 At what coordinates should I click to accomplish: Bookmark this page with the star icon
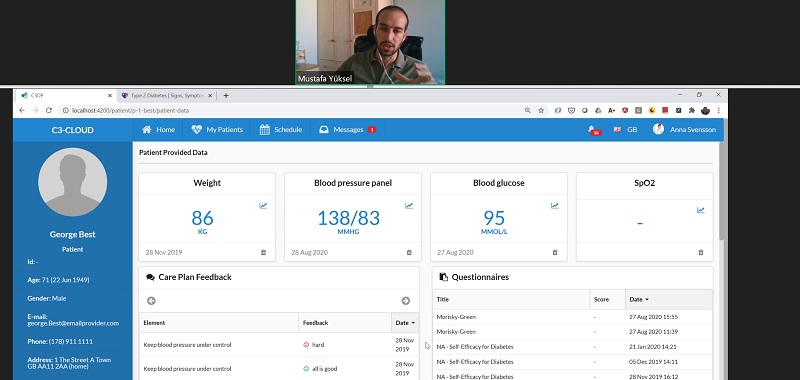point(541,110)
